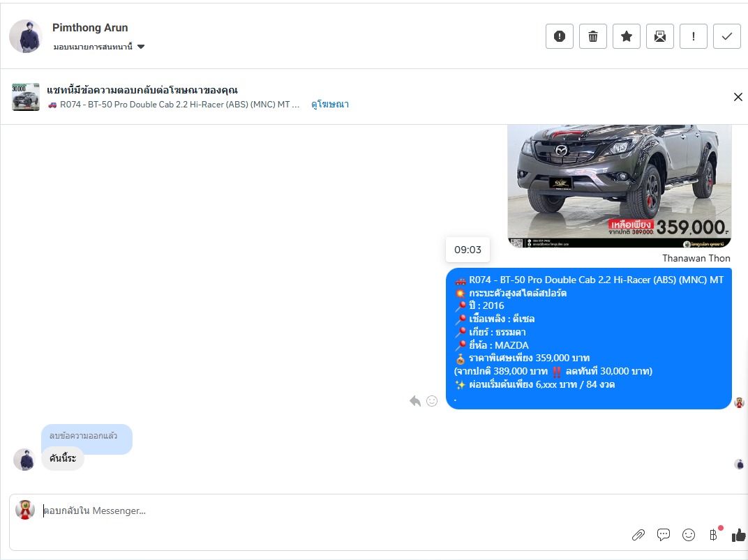Attach a file with paperclip icon
748x560 pixels.
[638, 535]
